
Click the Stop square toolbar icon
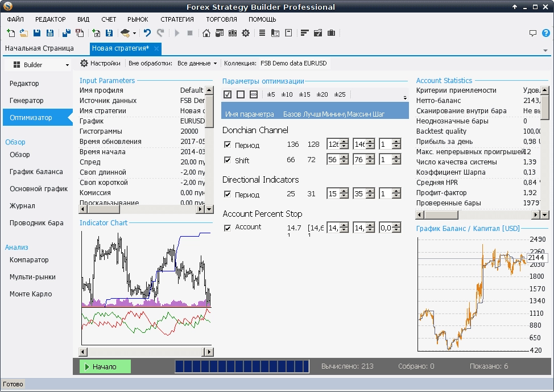pos(190,33)
